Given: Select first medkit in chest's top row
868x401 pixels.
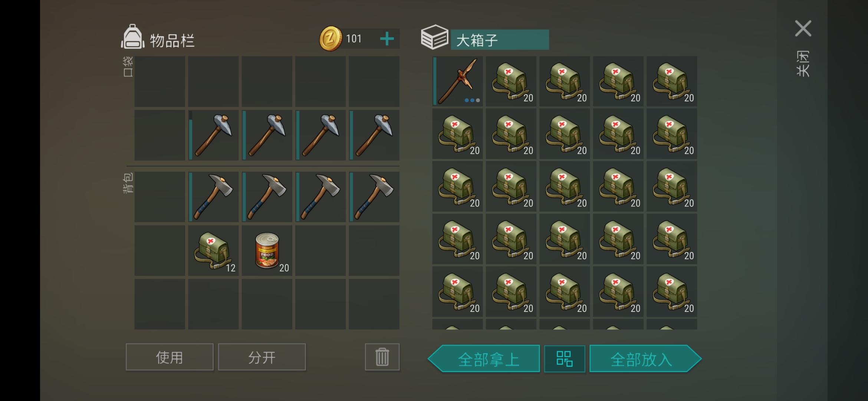Looking at the screenshot, I should click(x=511, y=81).
